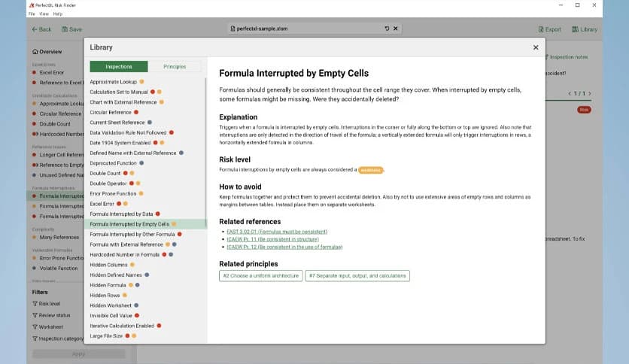The width and height of the screenshot is (629, 364).
Task: Go to Overview home icon
Action: [x=47, y=52]
